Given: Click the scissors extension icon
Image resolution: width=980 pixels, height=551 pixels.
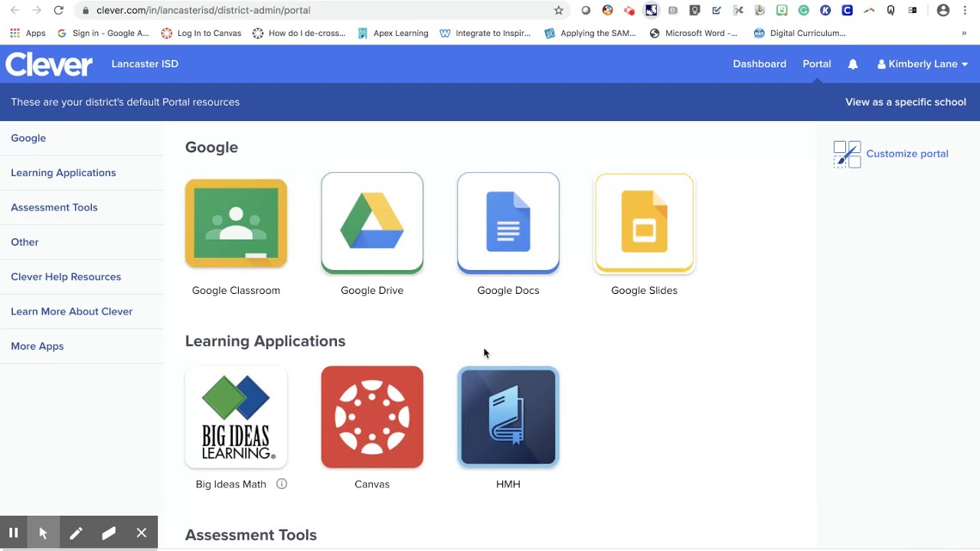Looking at the screenshot, I should (x=738, y=10).
